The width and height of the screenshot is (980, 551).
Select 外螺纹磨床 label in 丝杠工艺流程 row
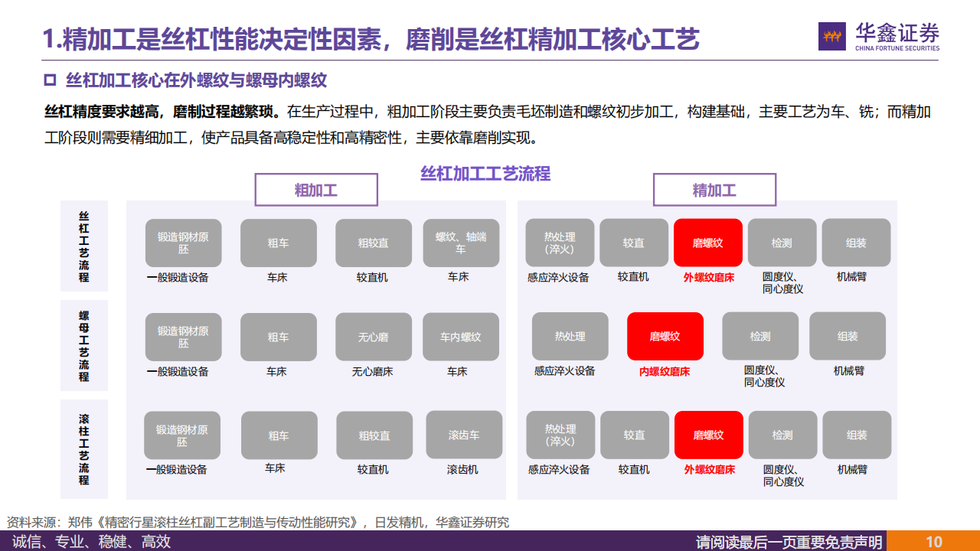[x=709, y=278]
